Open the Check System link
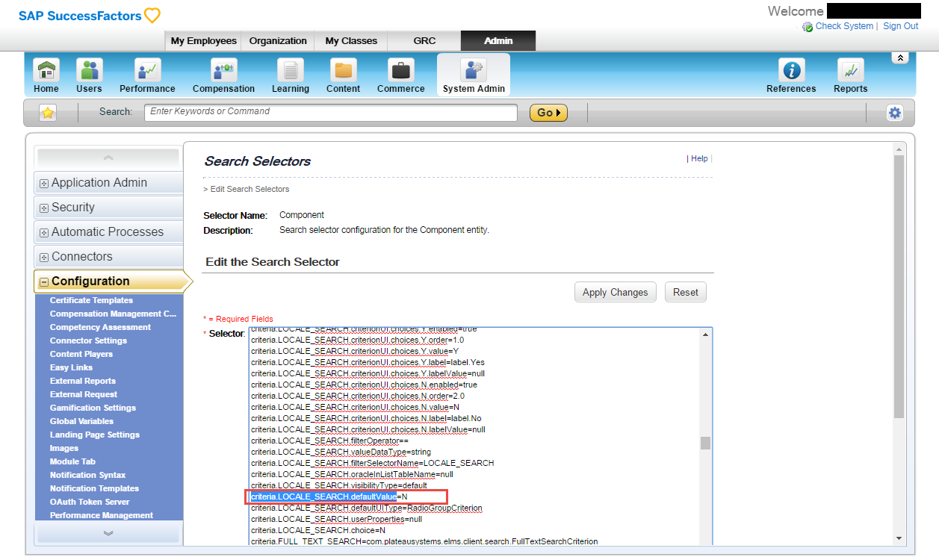 844,26
